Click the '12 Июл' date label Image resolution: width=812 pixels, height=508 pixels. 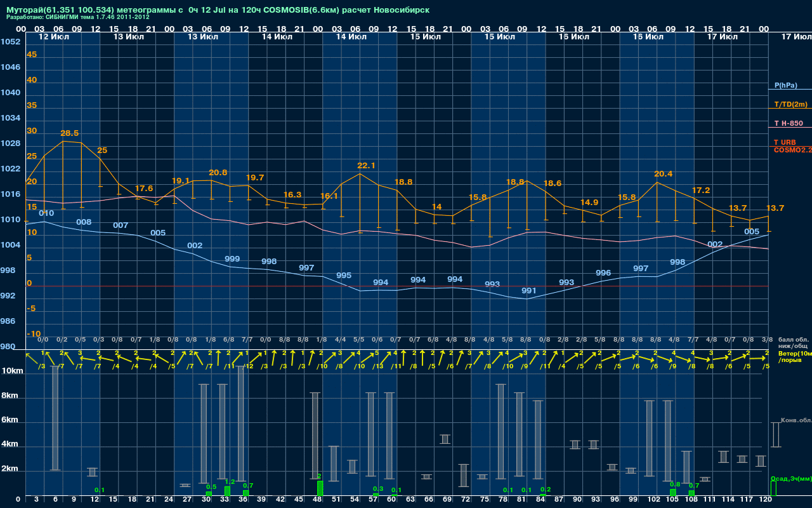coord(53,37)
